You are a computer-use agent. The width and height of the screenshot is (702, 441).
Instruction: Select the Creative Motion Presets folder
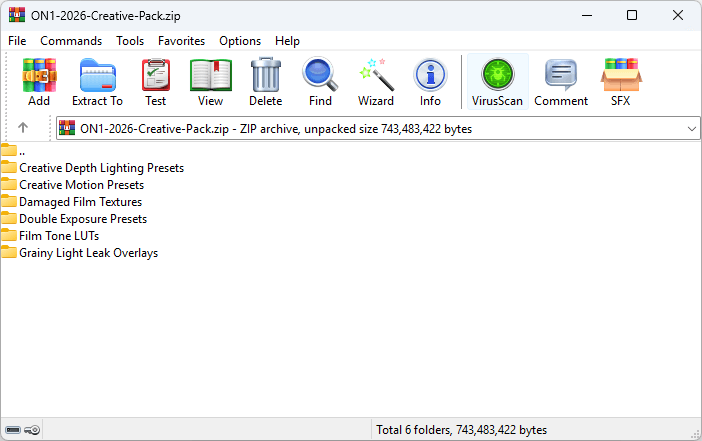[x=73, y=185]
